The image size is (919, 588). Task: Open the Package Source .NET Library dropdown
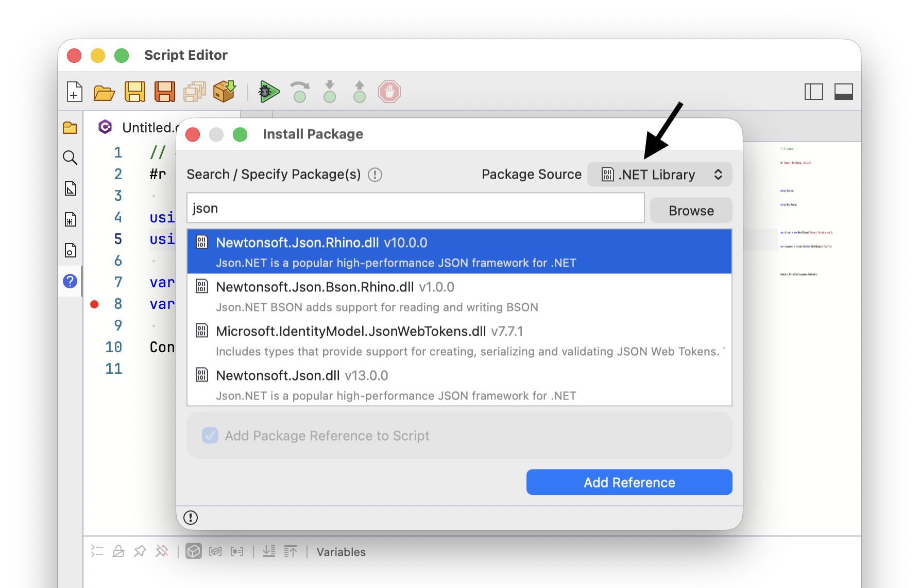pos(660,175)
